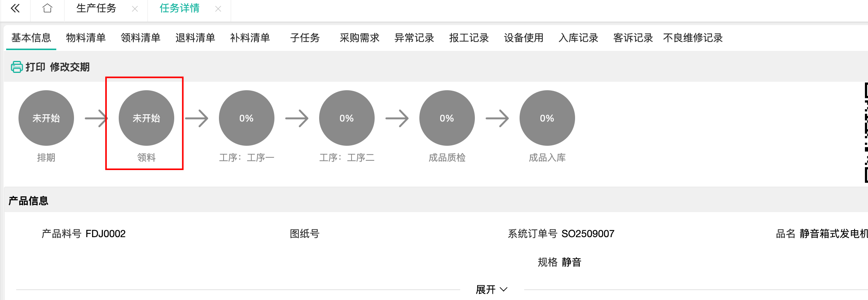Viewport: 868px width, 300px height.
Task: Click the 成品质检 progress circle
Action: 447,118
